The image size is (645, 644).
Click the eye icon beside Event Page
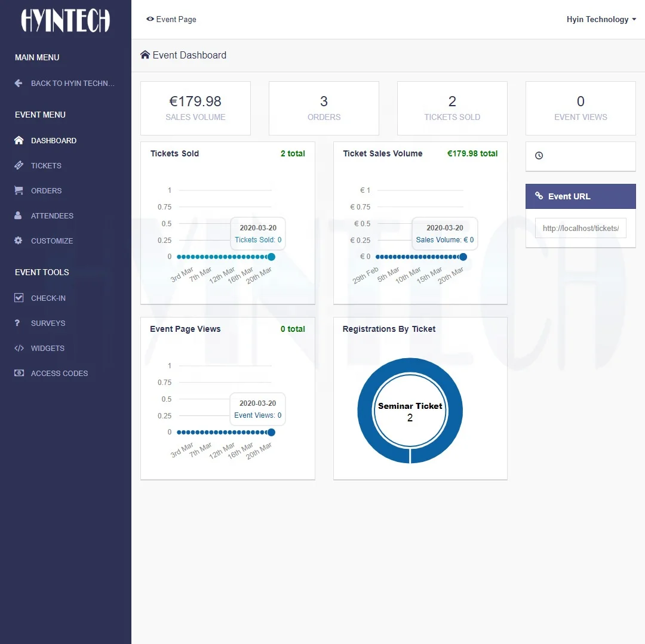(x=150, y=19)
